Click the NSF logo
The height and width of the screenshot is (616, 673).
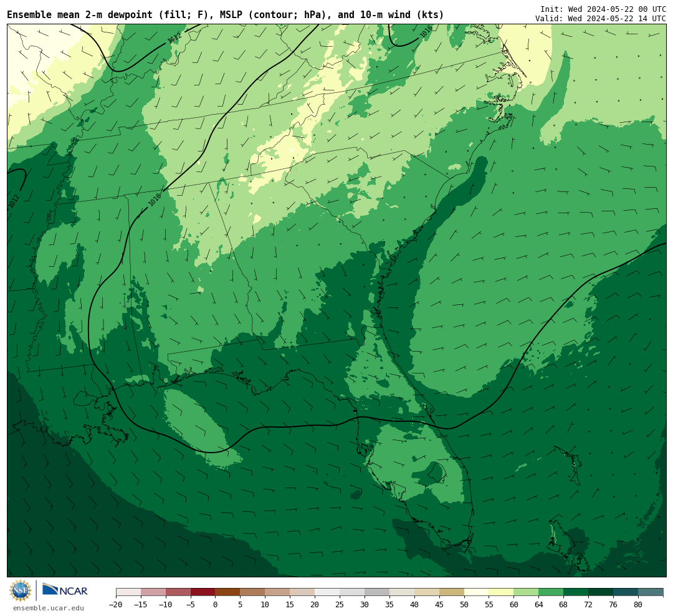(x=21, y=590)
